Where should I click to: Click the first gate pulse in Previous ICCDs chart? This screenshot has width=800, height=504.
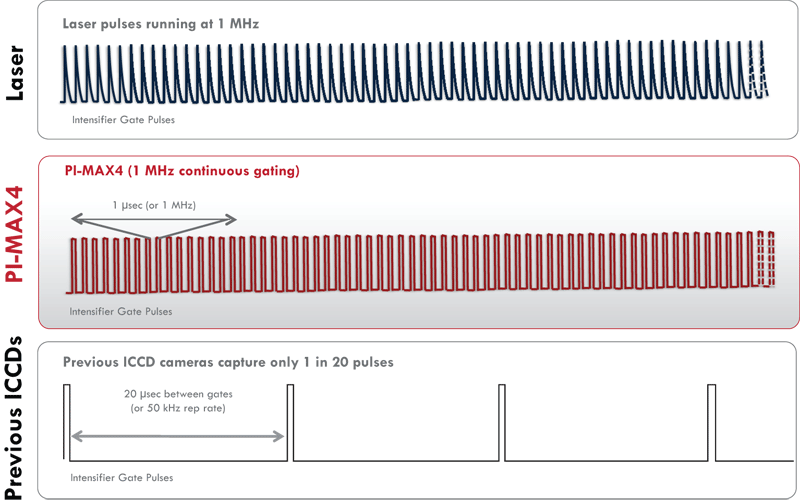click(67, 422)
